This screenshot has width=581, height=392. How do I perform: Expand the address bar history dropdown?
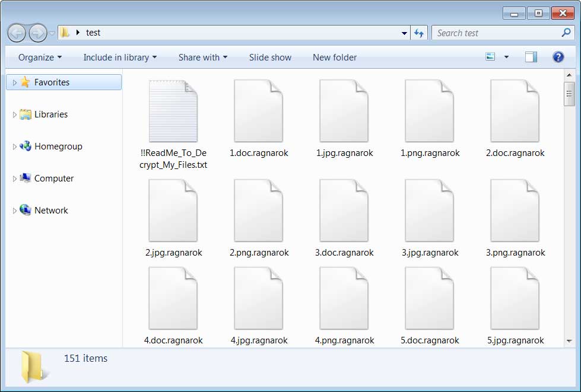(404, 33)
